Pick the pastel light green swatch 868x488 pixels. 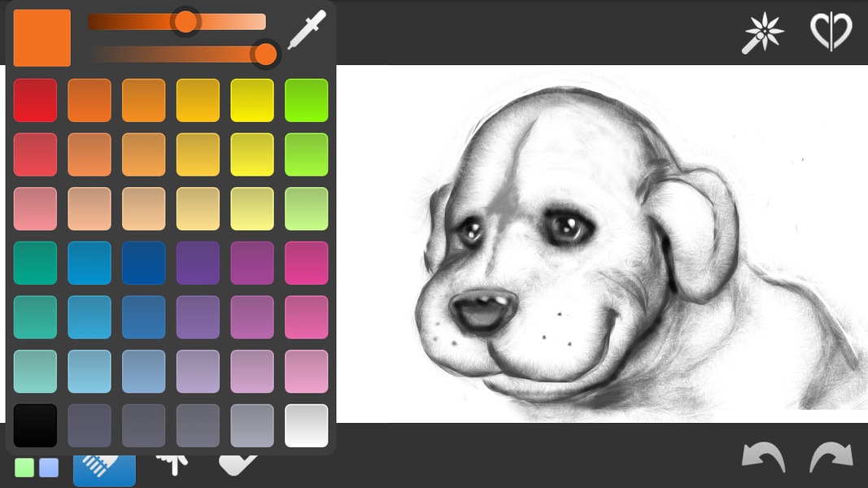click(x=306, y=208)
